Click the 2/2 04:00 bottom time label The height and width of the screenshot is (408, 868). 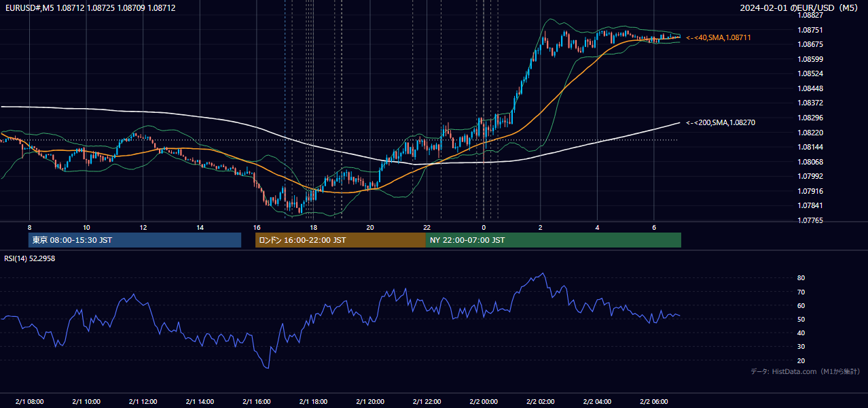click(597, 401)
